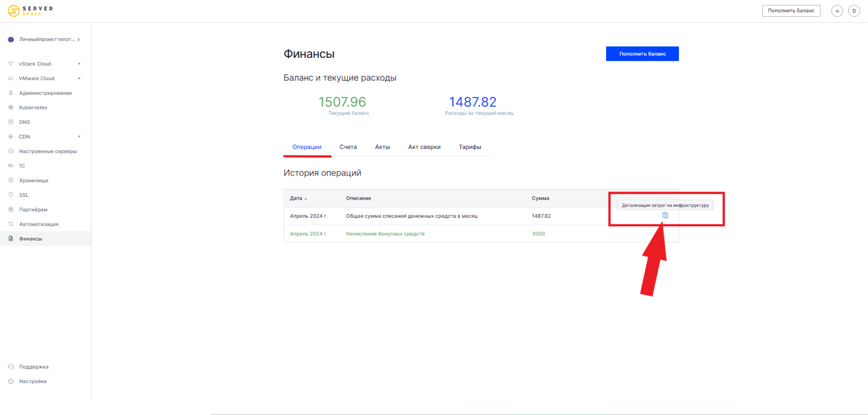This screenshot has width=868, height=415.
Task: Click the Настройки gear icon
Action: click(x=11, y=381)
